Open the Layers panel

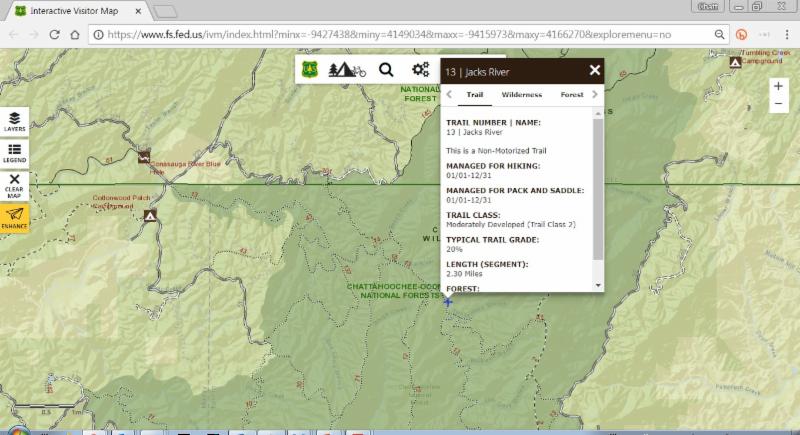point(14,121)
